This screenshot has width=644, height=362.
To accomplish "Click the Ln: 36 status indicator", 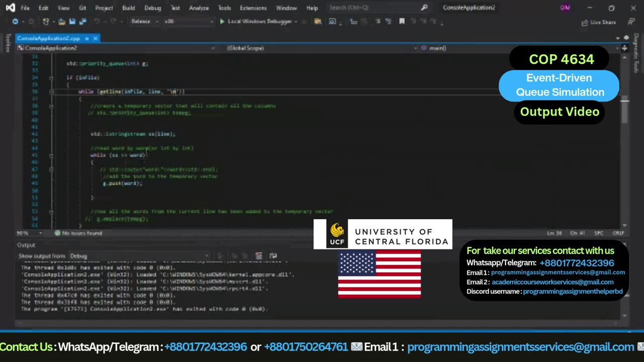I will pos(554,233).
